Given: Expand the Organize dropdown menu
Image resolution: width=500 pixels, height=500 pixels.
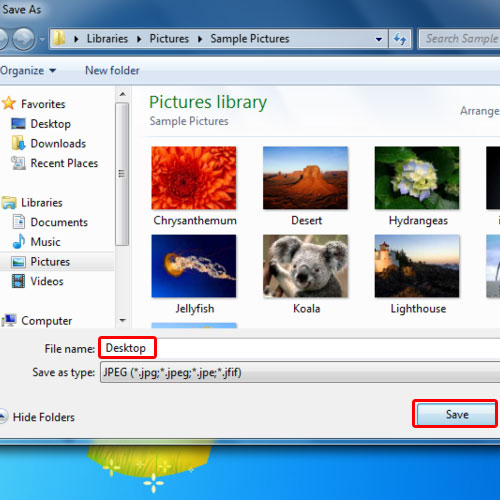Looking at the screenshot, I should (28, 71).
